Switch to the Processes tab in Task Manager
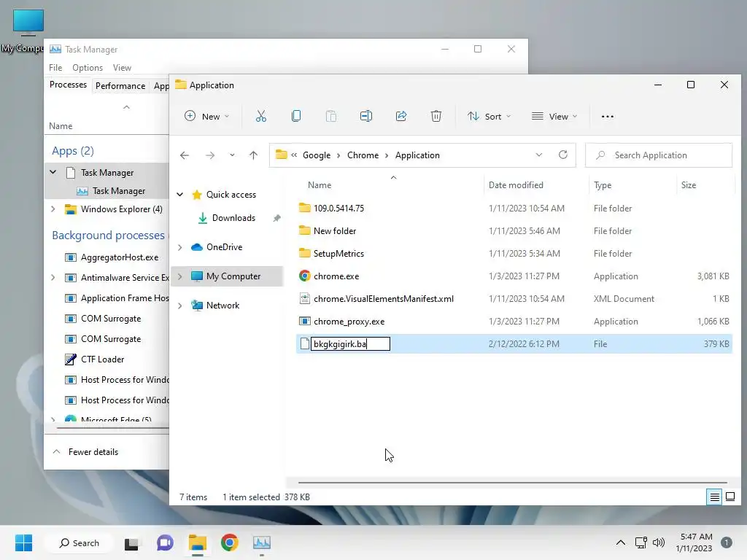This screenshot has width=747, height=560. tap(68, 85)
